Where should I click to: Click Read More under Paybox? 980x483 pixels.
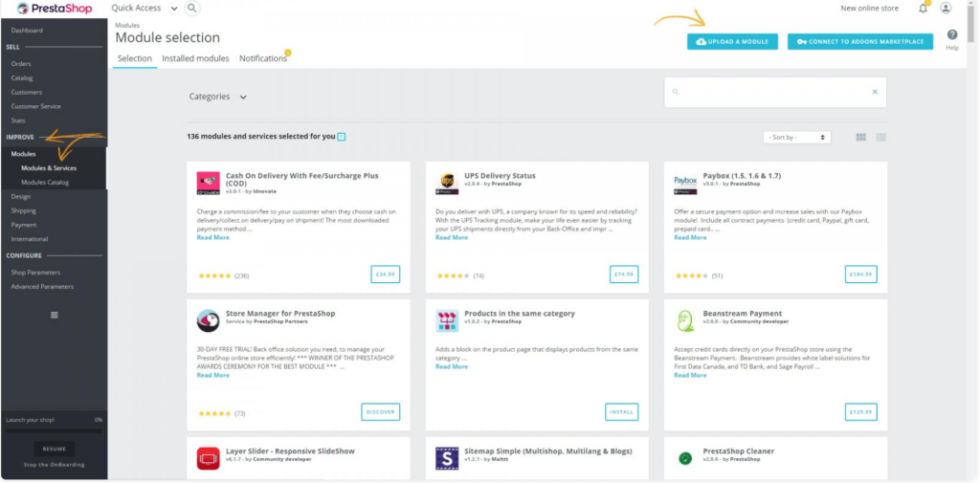(690, 237)
